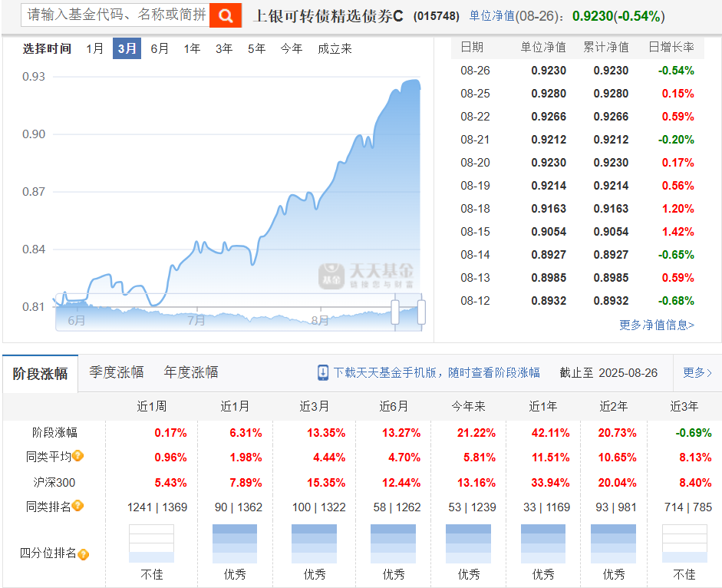Click the mobile phone download icon
The image size is (722, 588).
click(323, 372)
